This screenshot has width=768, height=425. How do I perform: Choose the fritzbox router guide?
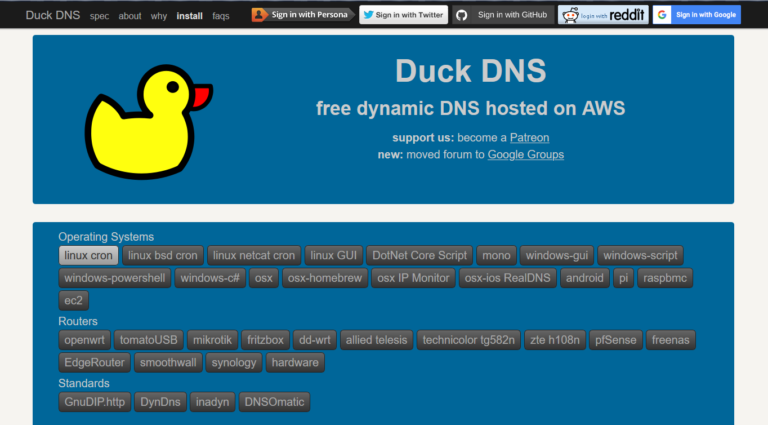(x=265, y=340)
